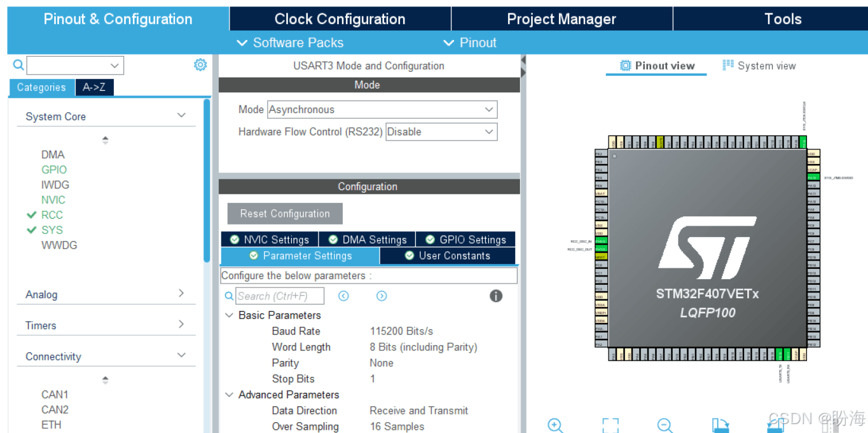Zoom in on the chip pinout
Viewport: 868px width, 433px height.
tap(555, 425)
